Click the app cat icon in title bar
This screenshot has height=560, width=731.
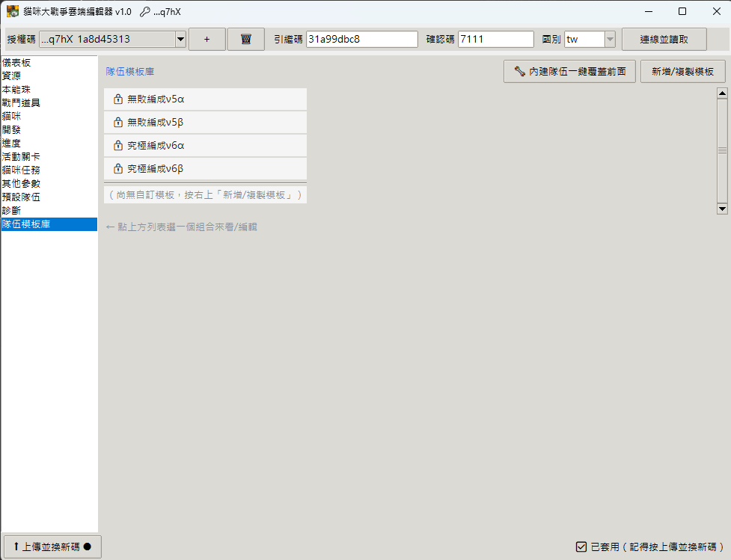(x=13, y=11)
